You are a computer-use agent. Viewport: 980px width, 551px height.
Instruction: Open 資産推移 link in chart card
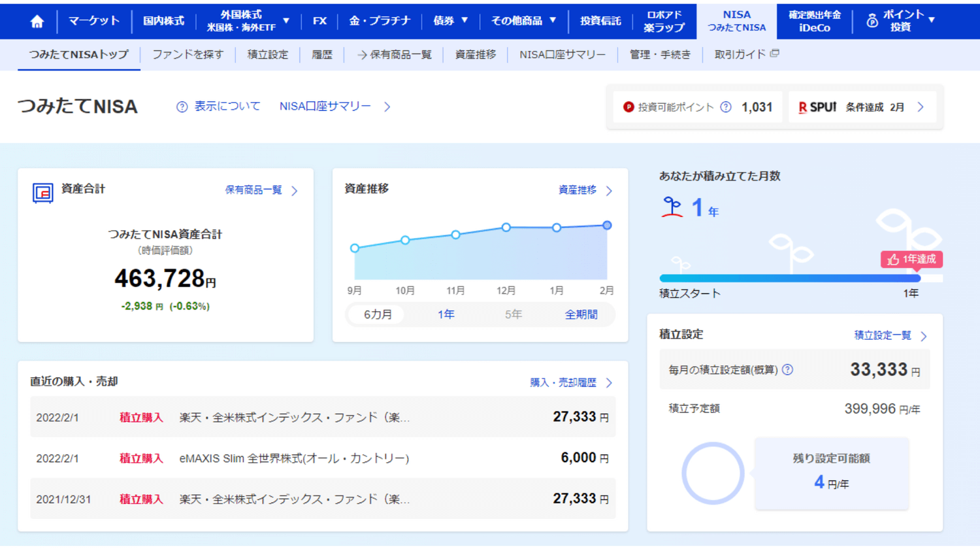578,190
